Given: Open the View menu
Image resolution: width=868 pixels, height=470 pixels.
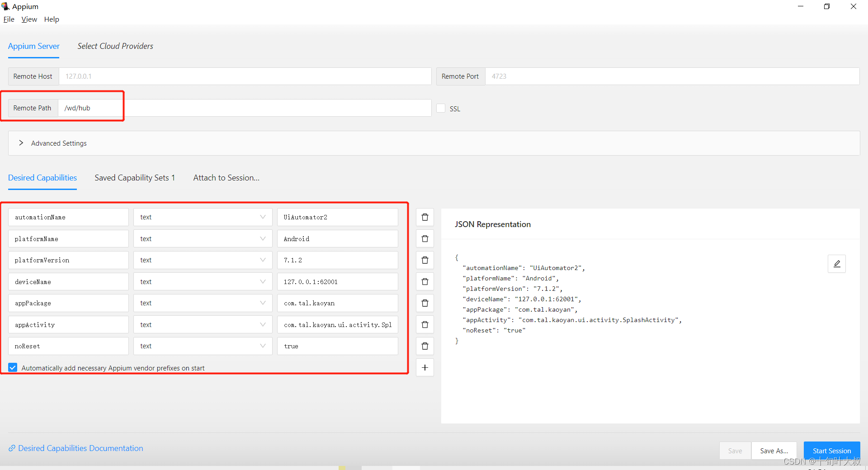Looking at the screenshot, I should [x=29, y=19].
